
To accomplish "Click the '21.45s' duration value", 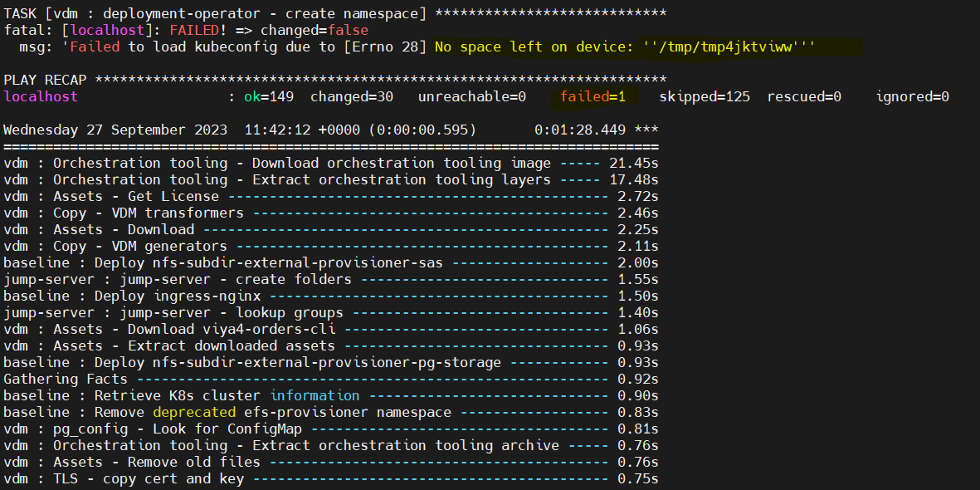I will (635, 163).
